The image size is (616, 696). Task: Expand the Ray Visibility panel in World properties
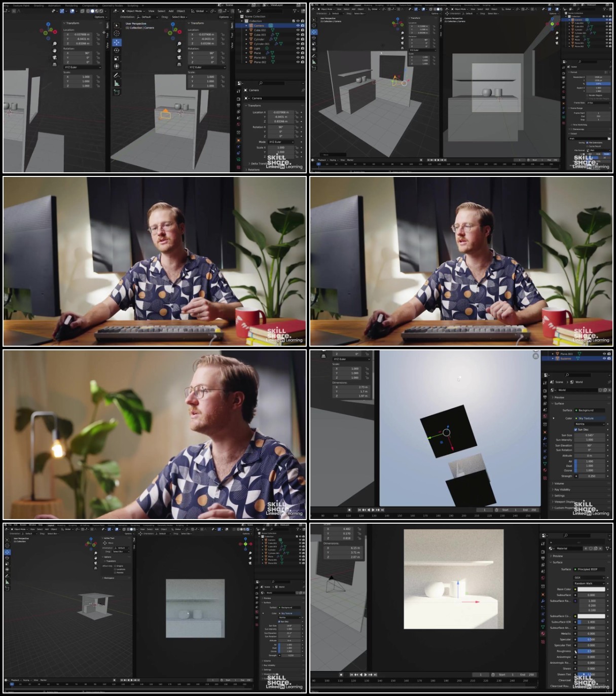[x=561, y=490]
